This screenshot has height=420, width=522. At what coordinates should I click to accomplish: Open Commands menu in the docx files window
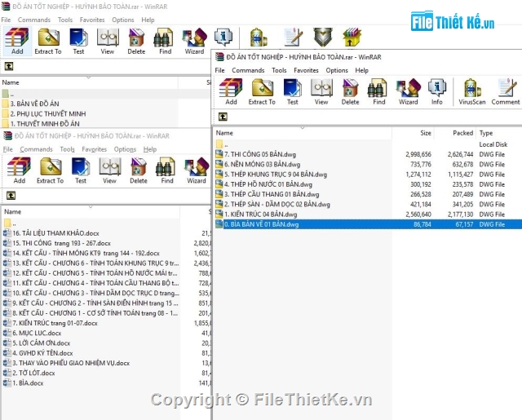(x=36, y=149)
